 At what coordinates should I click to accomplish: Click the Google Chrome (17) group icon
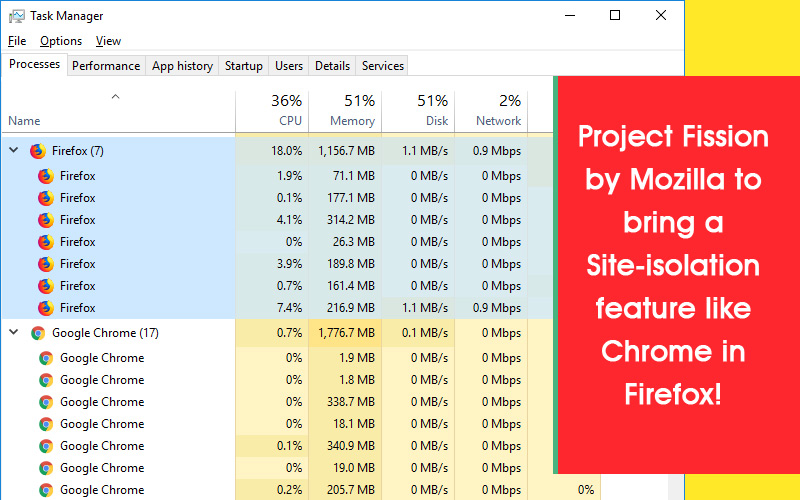(x=38, y=333)
